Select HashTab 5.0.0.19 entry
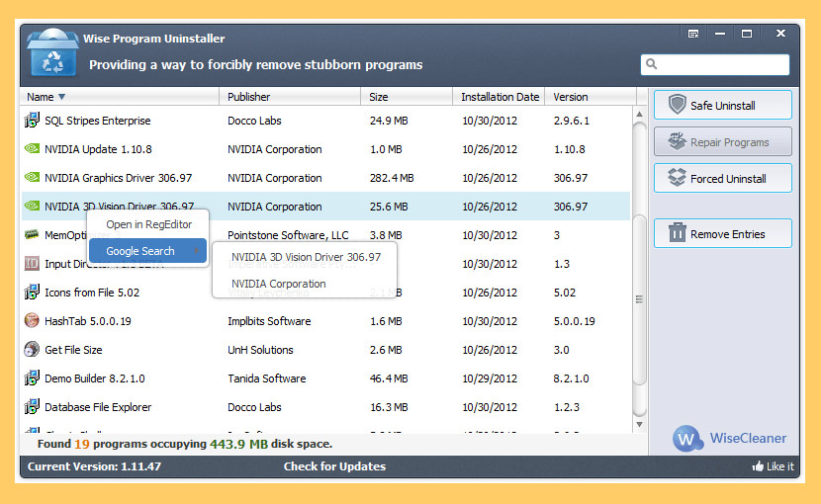Screen dimensions: 821x504 pos(88,321)
